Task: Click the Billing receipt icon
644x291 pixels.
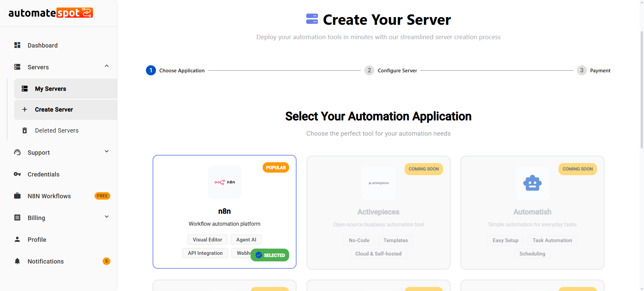Action: click(x=17, y=218)
